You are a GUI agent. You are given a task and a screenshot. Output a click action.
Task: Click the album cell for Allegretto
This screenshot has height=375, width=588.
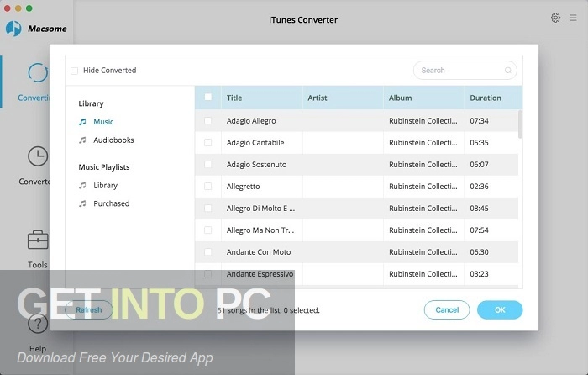pos(423,186)
